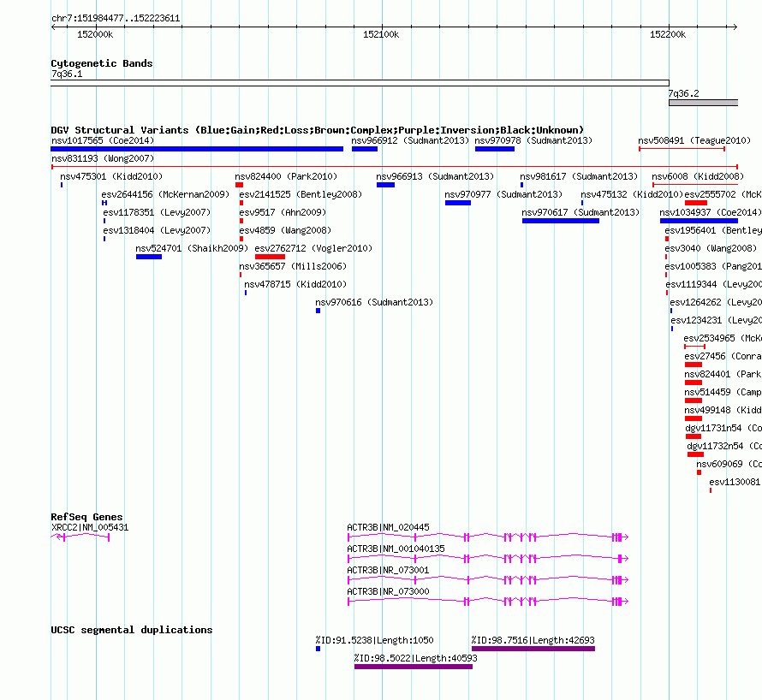Click the DGV Structural Variants track title
This screenshot has width=762, height=700.
pyautogui.click(x=318, y=130)
